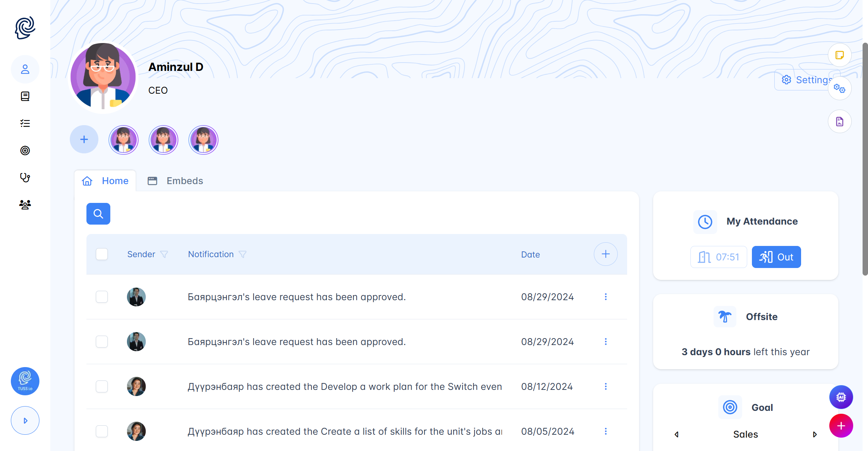868x451 pixels.
Task: Open the Notification column filter
Action: point(243,255)
